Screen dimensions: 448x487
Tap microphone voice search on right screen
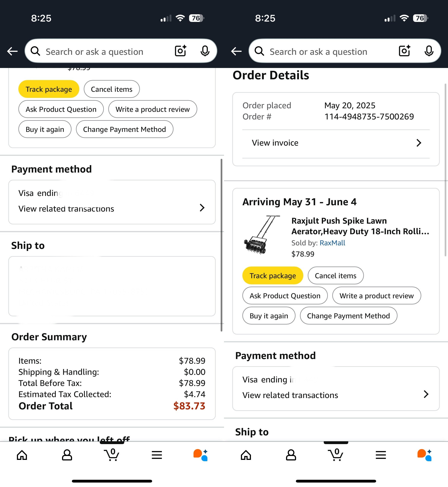pos(429,51)
